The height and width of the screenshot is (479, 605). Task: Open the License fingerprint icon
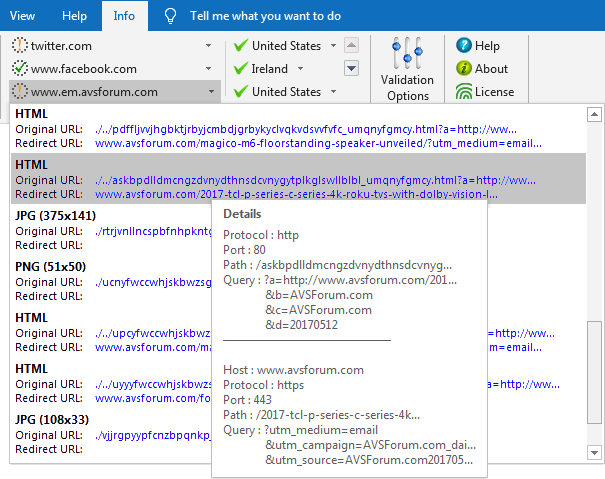(464, 92)
